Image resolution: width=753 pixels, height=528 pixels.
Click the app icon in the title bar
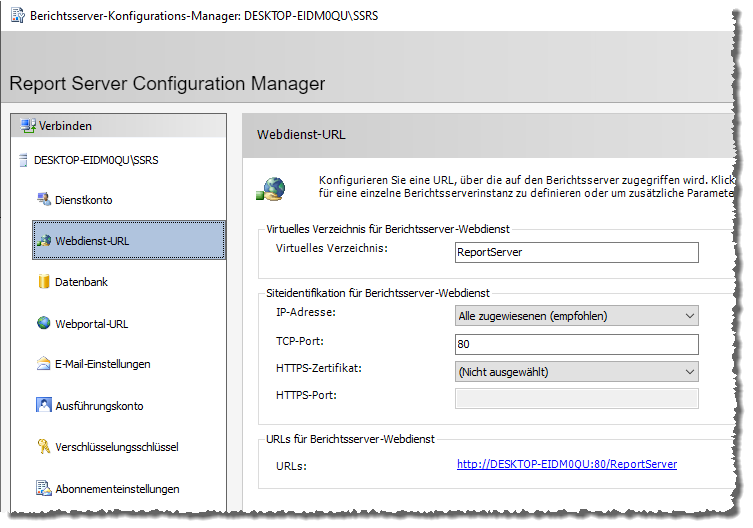click(17, 17)
